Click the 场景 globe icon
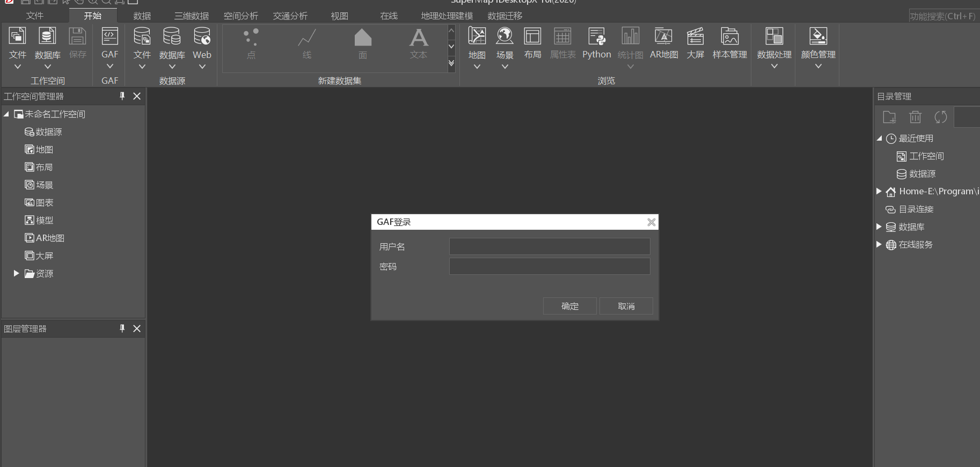980x467 pixels. tap(504, 37)
